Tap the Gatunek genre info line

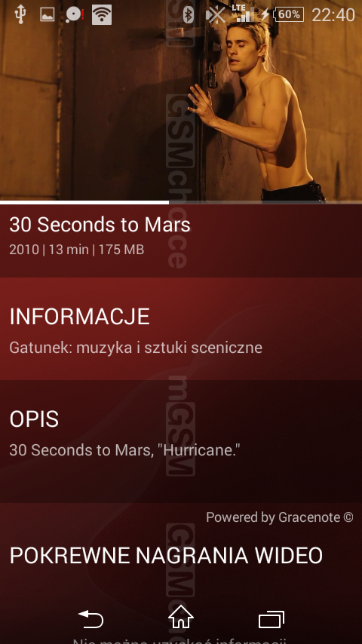(x=136, y=348)
